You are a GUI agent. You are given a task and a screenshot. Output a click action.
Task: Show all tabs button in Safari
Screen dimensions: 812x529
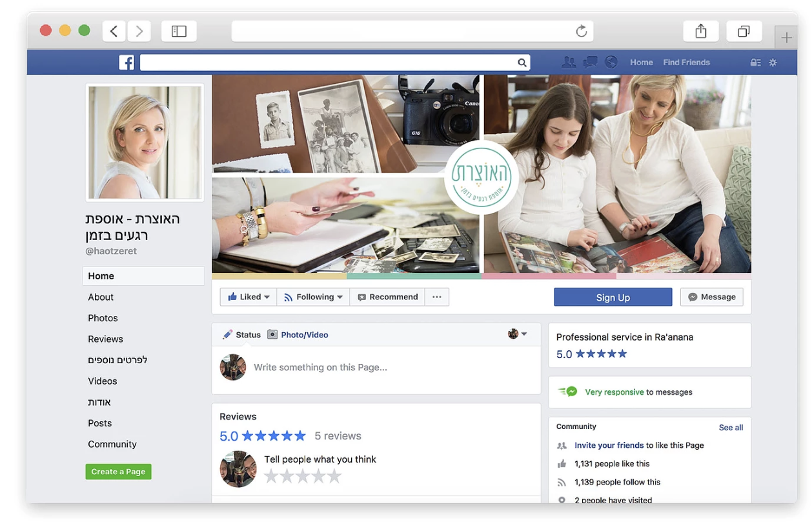pos(744,31)
